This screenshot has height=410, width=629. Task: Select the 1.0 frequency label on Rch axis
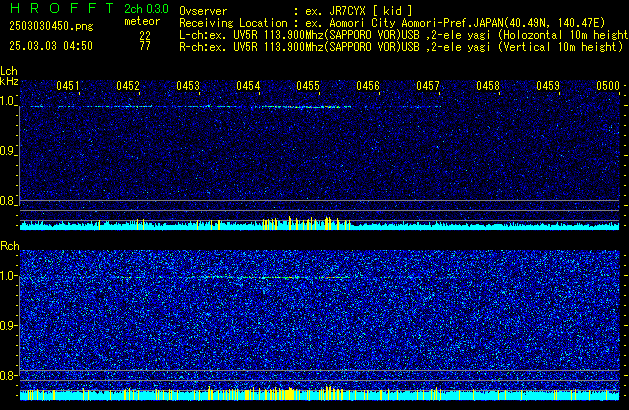pyautogui.click(x=8, y=276)
